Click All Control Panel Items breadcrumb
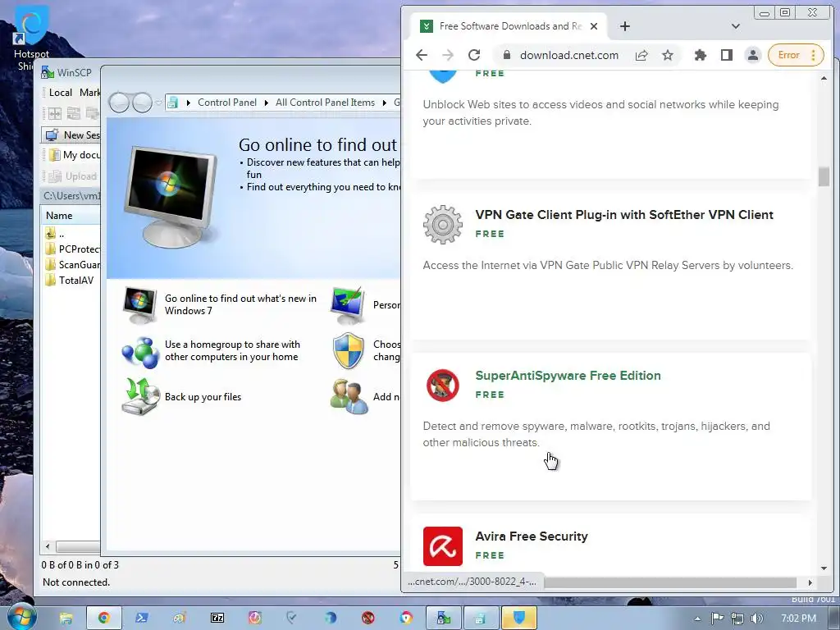840x630 pixels. click(325, 103)
